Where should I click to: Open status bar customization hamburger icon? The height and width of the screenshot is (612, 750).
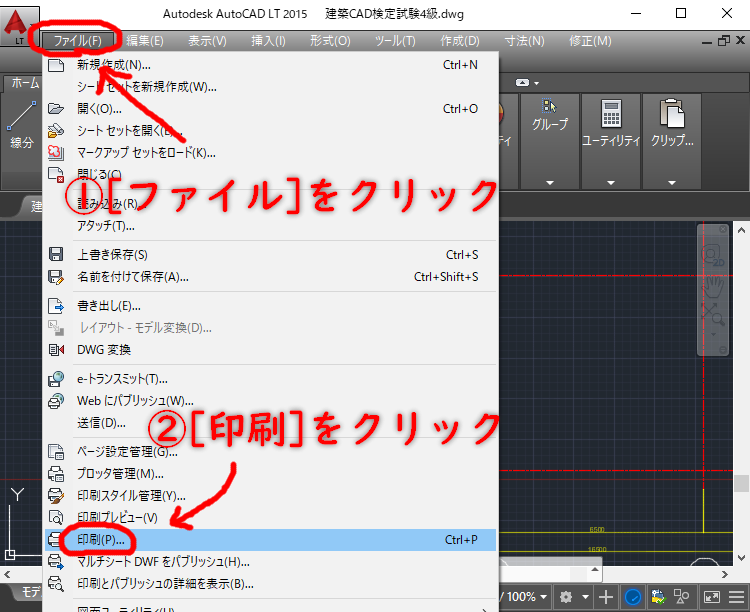click(736, 597)
